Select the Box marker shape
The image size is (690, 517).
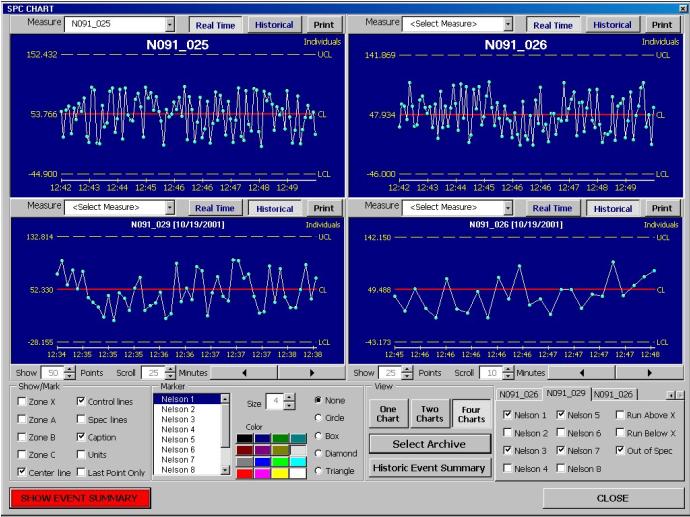coord(318,436)
